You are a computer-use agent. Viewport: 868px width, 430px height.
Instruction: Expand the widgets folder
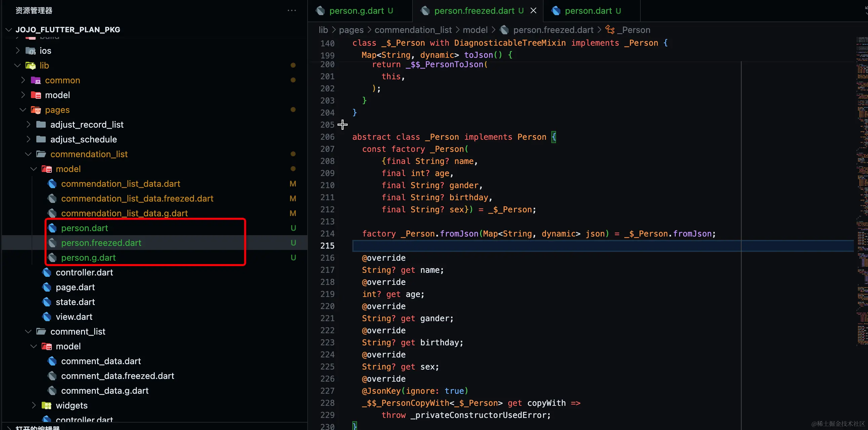tap(34, 405)
